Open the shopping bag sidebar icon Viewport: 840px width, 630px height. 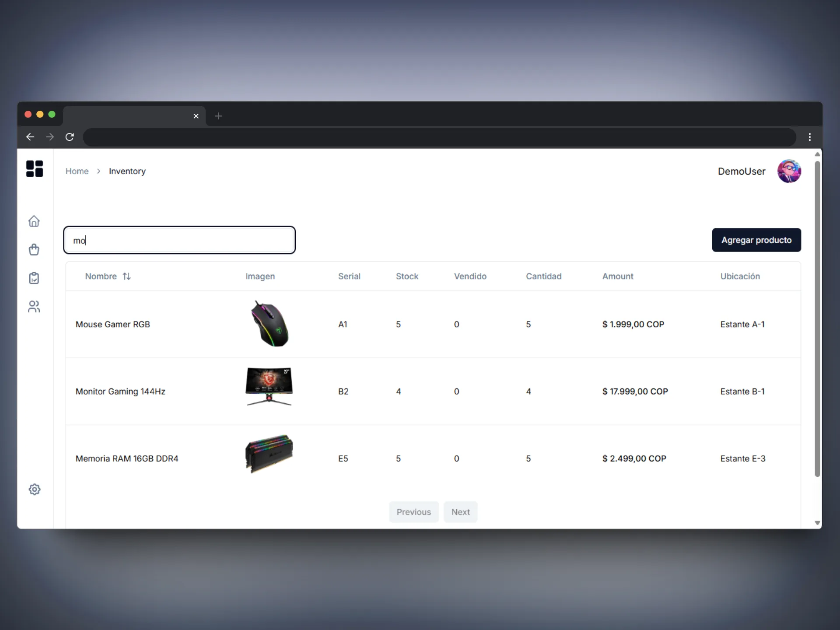(x=34, y=250)
